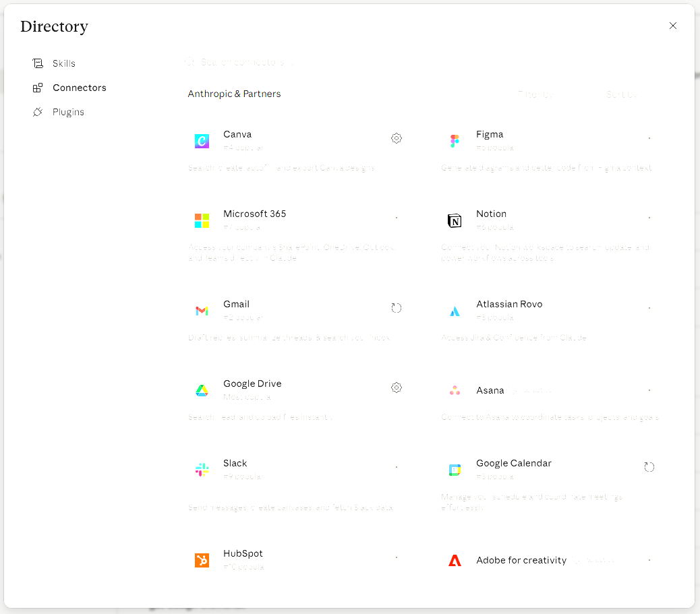Open Google Drive settings gear icon
Image resolution: width=700 pixels, height=614 pixels.
click(x=397, y=388)
